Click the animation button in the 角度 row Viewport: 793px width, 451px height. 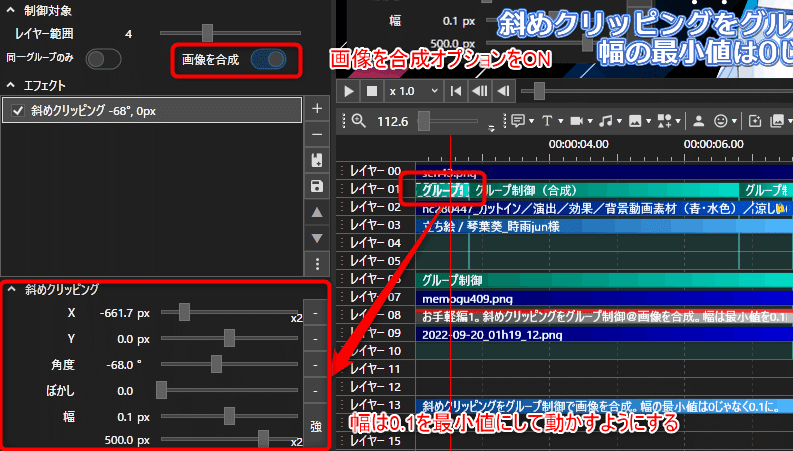point(315,365)
